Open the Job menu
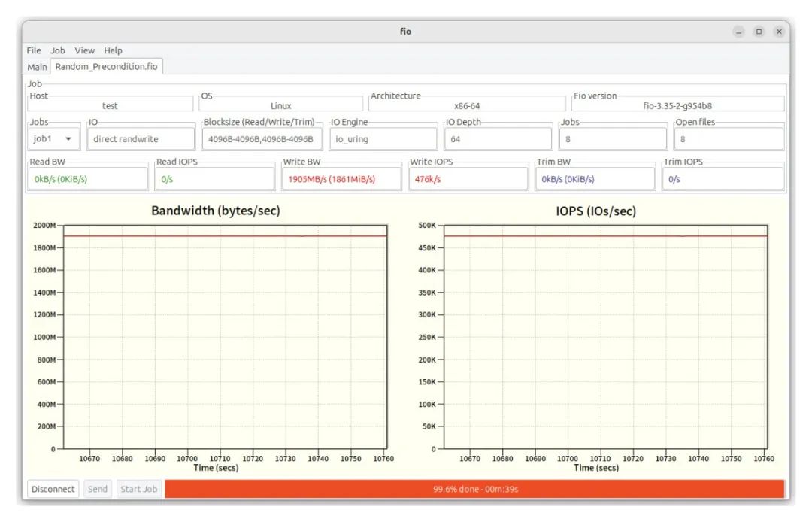This screenshot has width=812, height=522. point(57,50)
